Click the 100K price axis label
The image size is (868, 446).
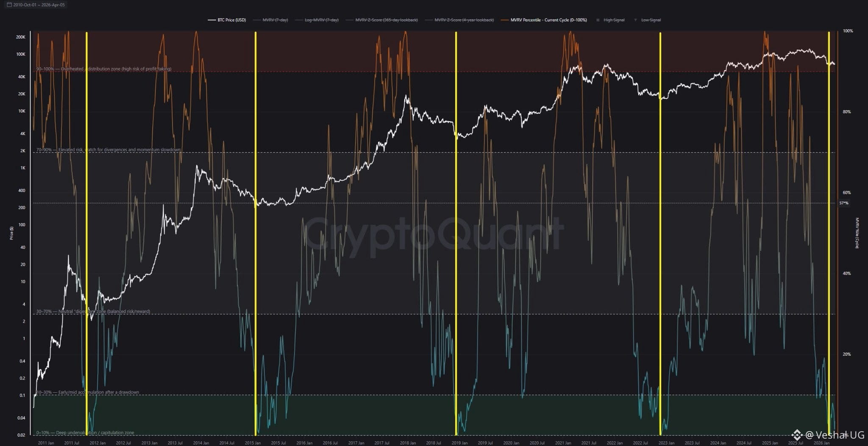(x=21, y=54)
